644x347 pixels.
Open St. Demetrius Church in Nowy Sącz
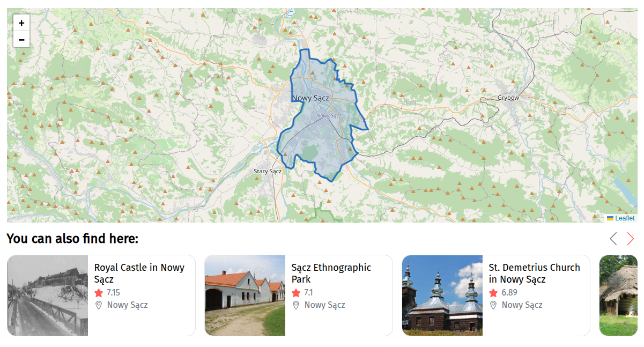534,273
